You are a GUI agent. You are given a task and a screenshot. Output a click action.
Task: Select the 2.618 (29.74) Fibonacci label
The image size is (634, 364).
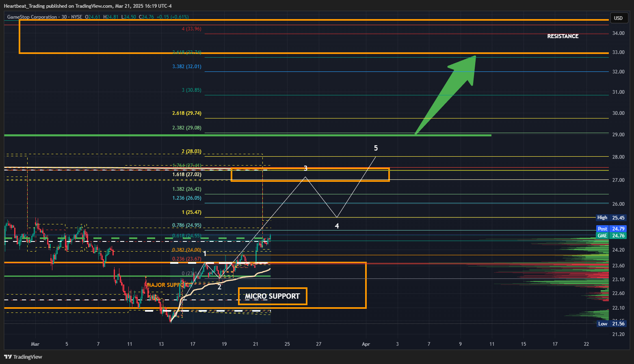tap(187, 113)
